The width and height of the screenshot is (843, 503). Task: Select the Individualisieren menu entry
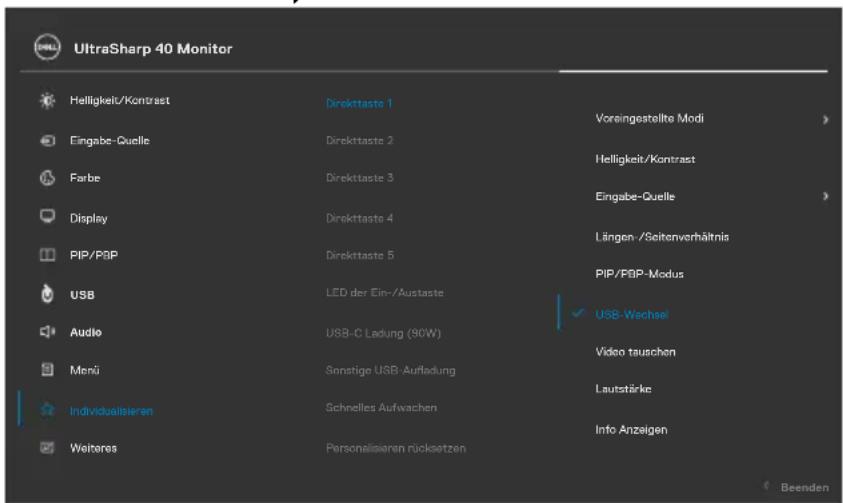pyautogui.click(x=111, y=411)
